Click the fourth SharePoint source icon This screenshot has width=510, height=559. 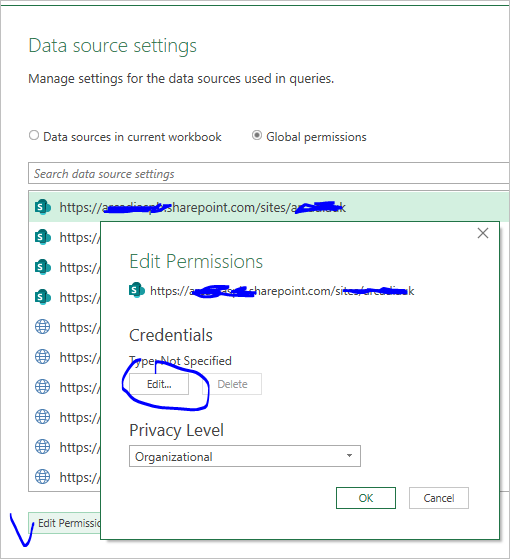point(42,297)
